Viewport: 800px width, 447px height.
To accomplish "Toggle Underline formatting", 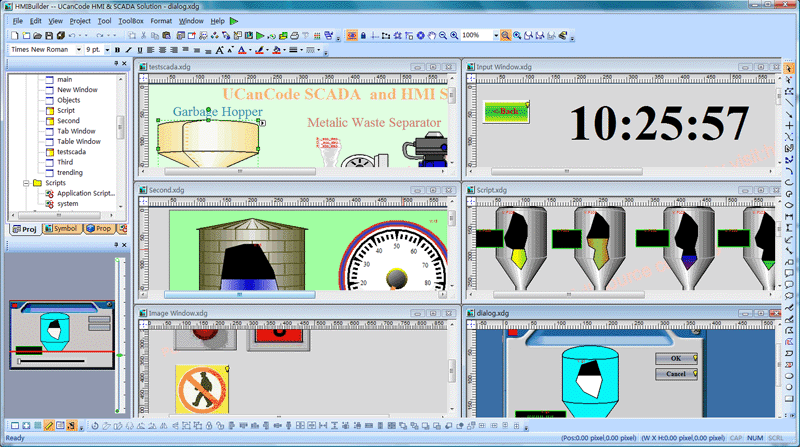I will click(140, 49).
